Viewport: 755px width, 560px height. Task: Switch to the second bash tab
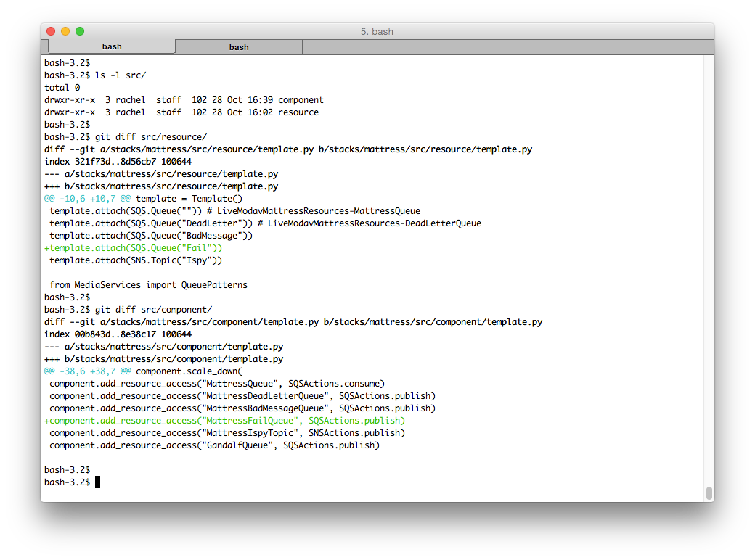[x=239, y=47]
